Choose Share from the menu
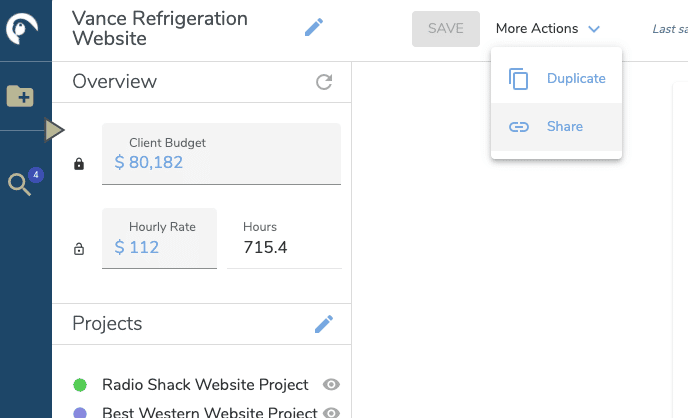 565,127
